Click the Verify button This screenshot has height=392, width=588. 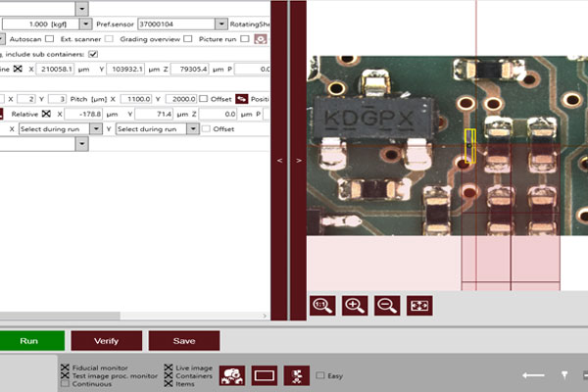tap(106, 340)
